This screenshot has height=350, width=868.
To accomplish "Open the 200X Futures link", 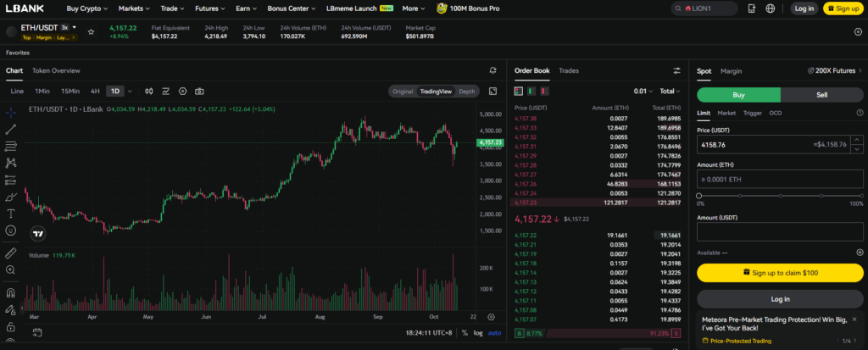I will pos(832,71).
